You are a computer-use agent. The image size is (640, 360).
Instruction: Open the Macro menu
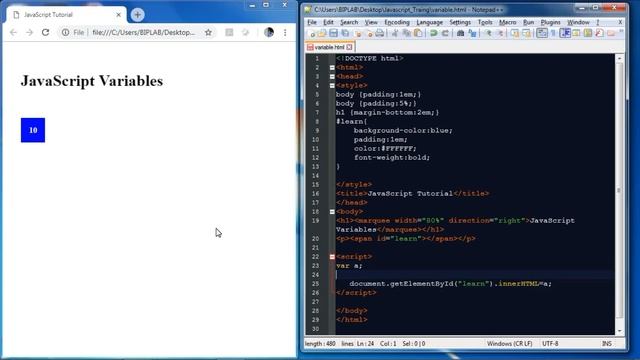tap(508, 22)
